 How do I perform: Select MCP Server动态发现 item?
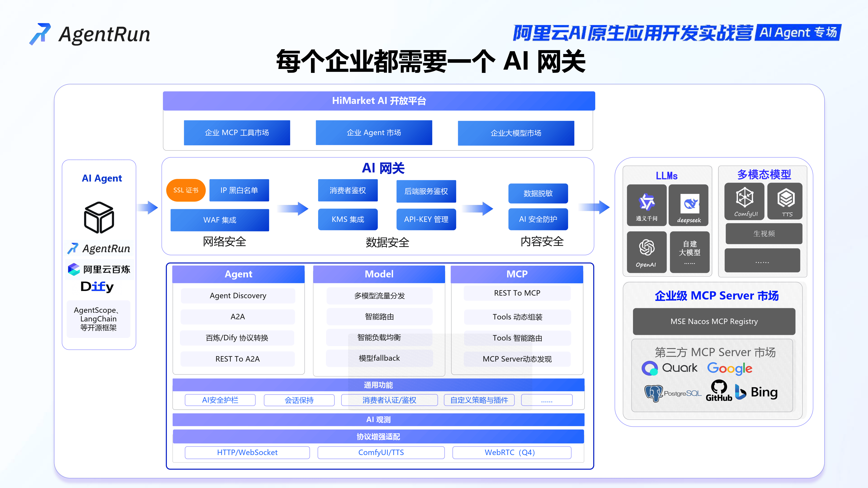517,359
